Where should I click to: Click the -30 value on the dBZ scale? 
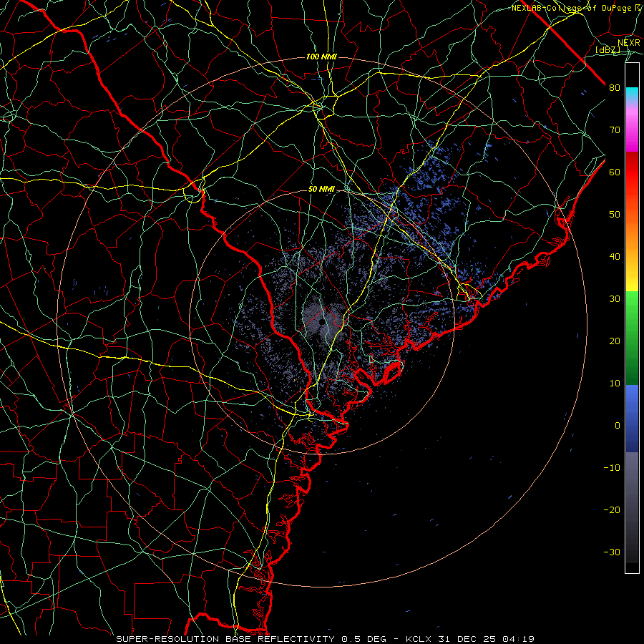click(x=612, y=552)
